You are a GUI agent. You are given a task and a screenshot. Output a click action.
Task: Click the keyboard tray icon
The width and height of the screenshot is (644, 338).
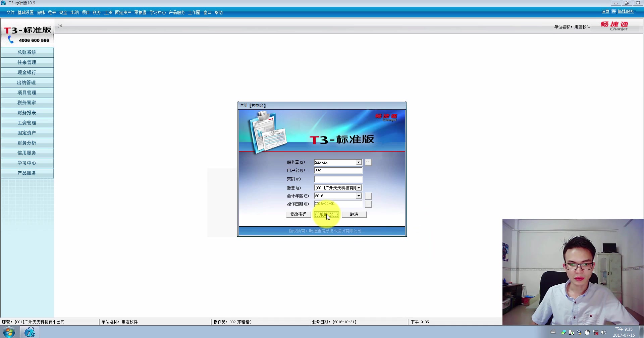[553, 332]
